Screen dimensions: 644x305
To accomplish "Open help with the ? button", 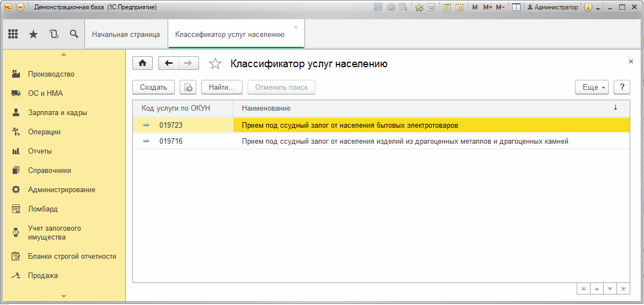I will [x=622, y=87].
